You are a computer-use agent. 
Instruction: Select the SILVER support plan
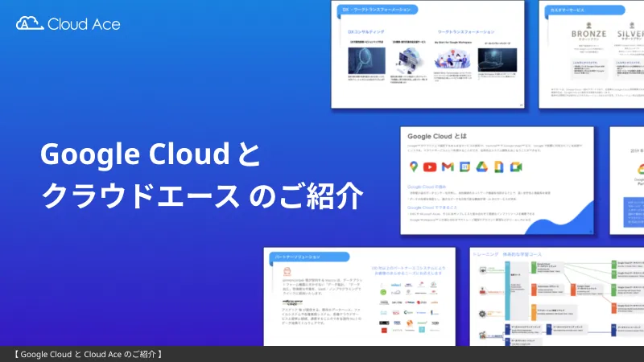(633, 38)
